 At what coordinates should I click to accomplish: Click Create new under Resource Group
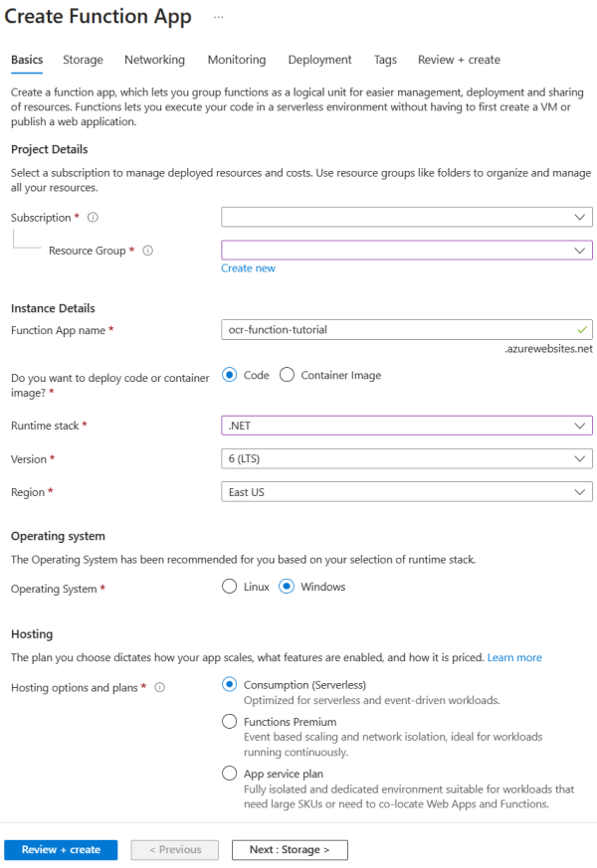[x=248, y=267]
